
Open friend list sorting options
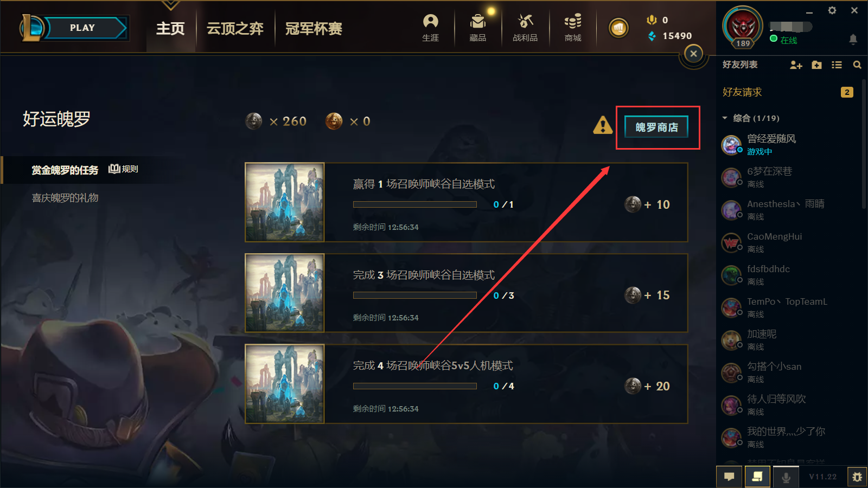click(837, 65)
